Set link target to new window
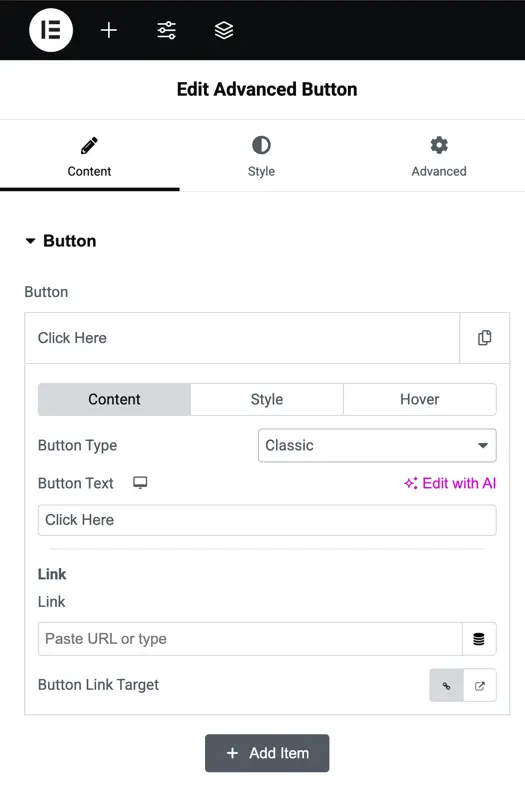525x786 pixels. tap(480, 685)
